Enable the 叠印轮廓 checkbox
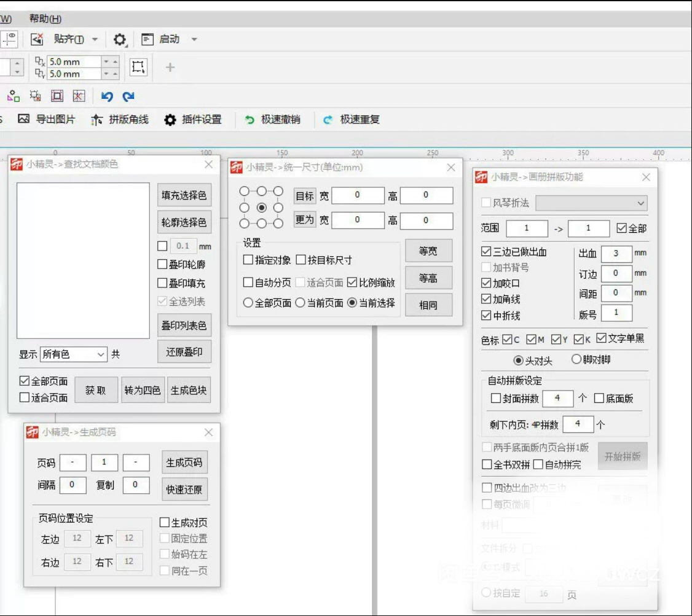This screenshot has height=616, width=692. tap(163, 265)
